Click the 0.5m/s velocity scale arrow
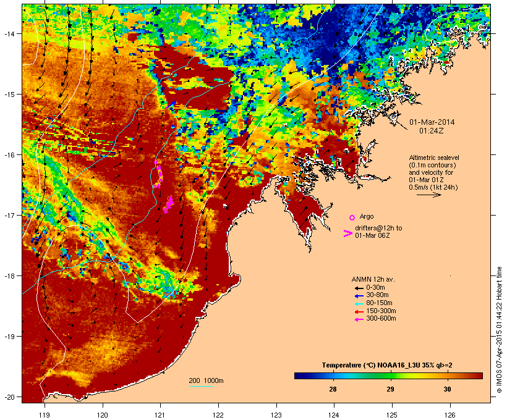The width and height of the screenshot is (507, 420). point(428,195)
